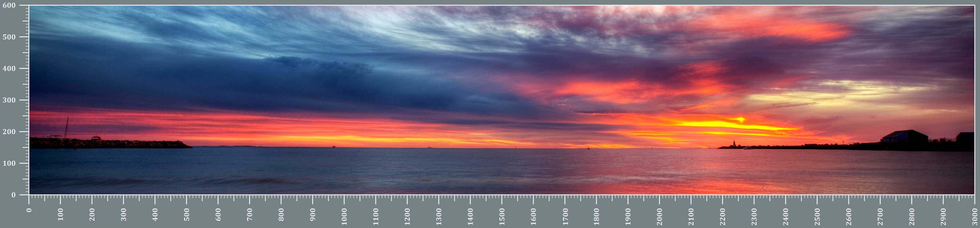Select the "2000" horizontal ruler label
Viewport: 980px width, 228px height.
[660, 216]
